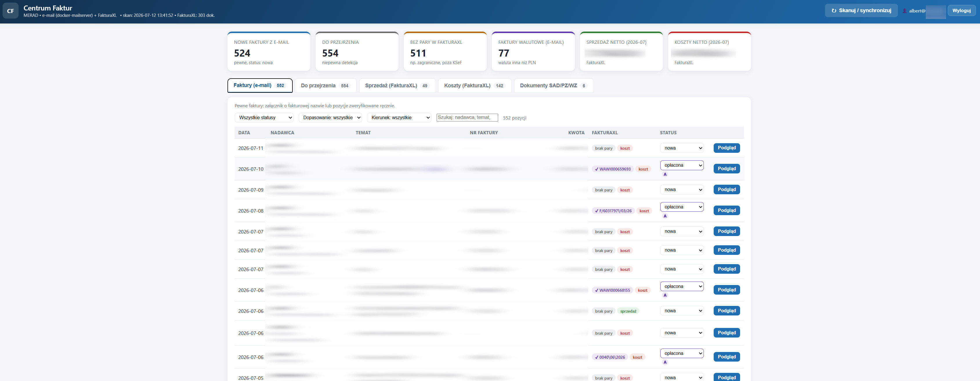Click the STATUS column header

coord(668,133)
